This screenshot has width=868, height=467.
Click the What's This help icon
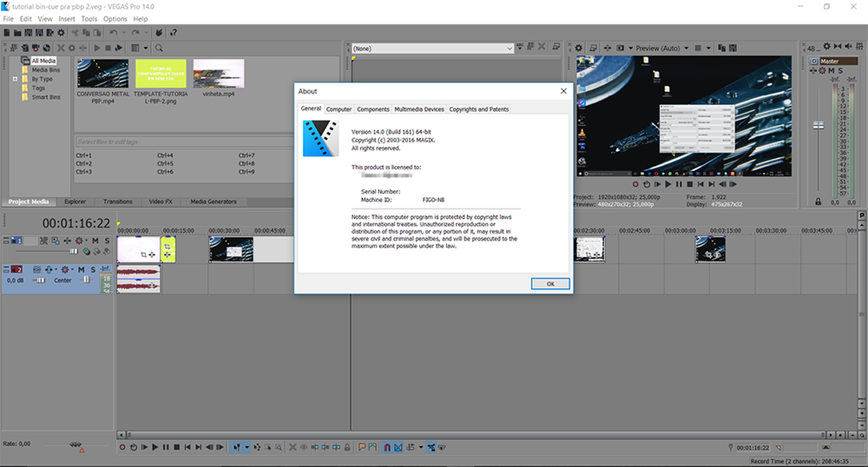pos(174,33)
